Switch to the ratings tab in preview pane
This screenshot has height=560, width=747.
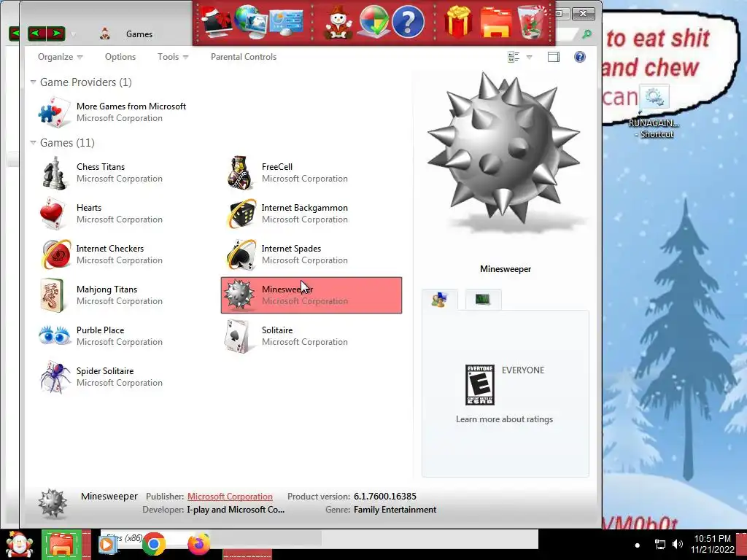(x=439, y=300)
